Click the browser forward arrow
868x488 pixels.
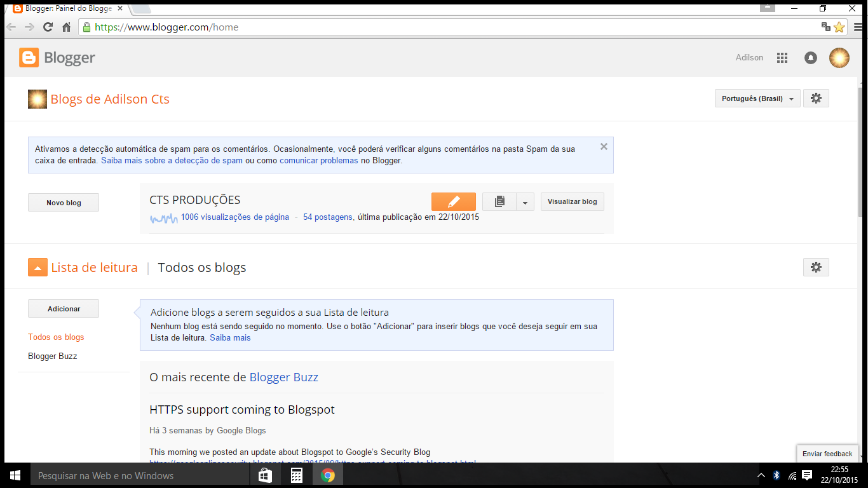(29, 27)
